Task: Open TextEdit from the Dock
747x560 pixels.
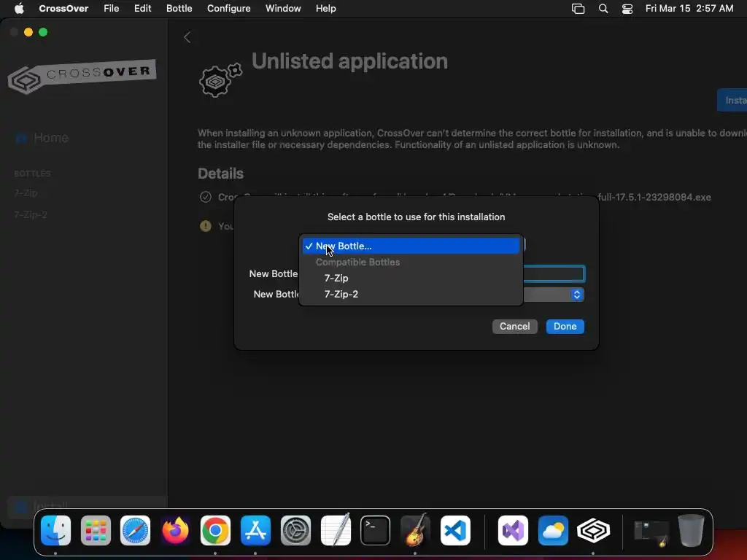Action: click(336, 531)
